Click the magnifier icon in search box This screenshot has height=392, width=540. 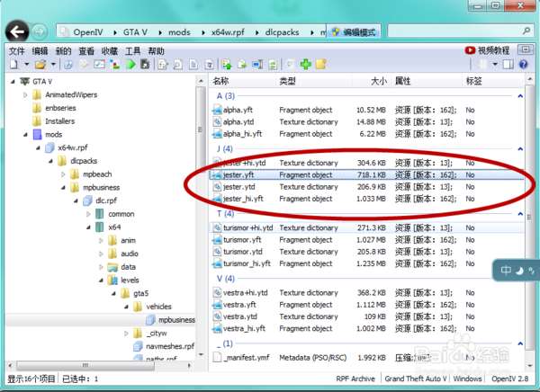point(526,31)
